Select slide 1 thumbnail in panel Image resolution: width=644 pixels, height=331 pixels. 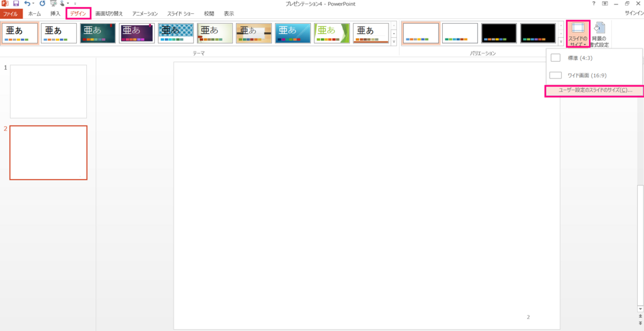(48, 92)
